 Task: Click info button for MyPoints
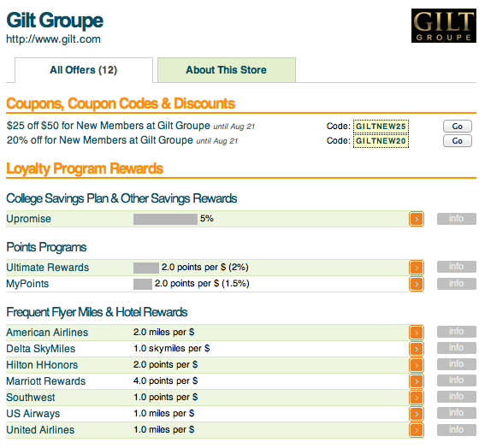pyautogui.click(x=456, y=284)
